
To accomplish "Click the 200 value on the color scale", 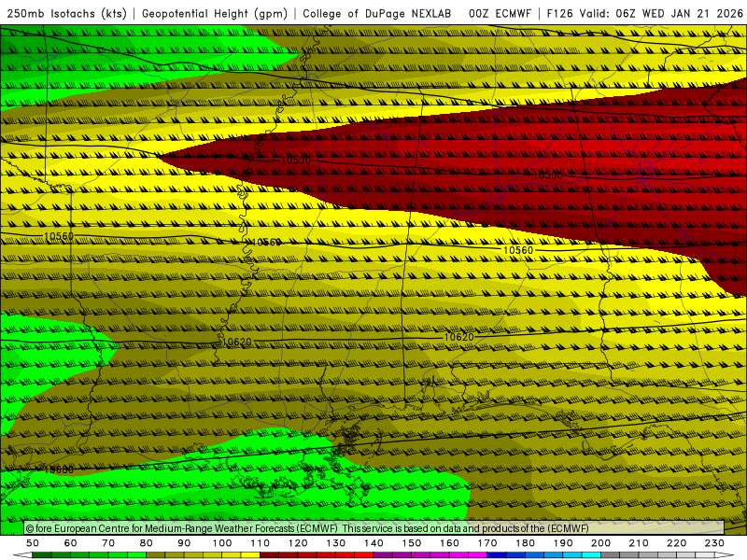I will click(x=600, y=543).
